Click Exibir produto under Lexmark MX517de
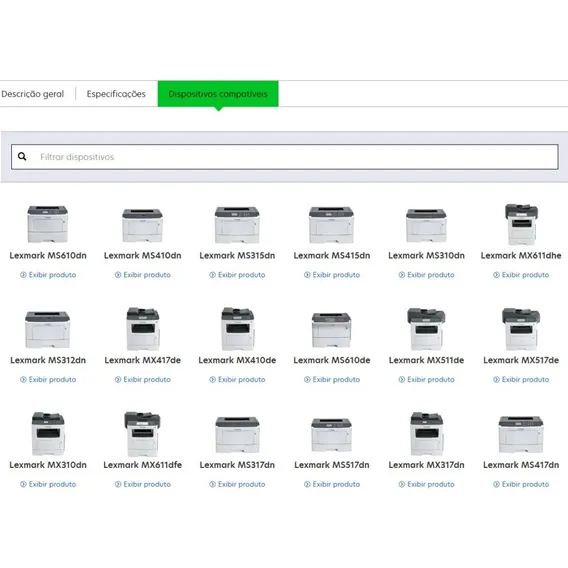Viewport: 568px width, 568px height. pyautogui.click(x=521, y=380)
